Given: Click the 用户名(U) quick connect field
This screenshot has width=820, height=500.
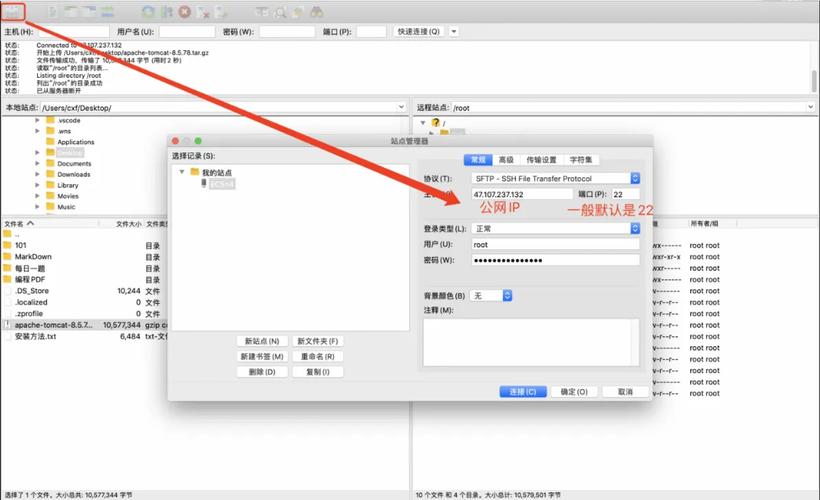Looking at the screenshot, I should coord(187,32).
